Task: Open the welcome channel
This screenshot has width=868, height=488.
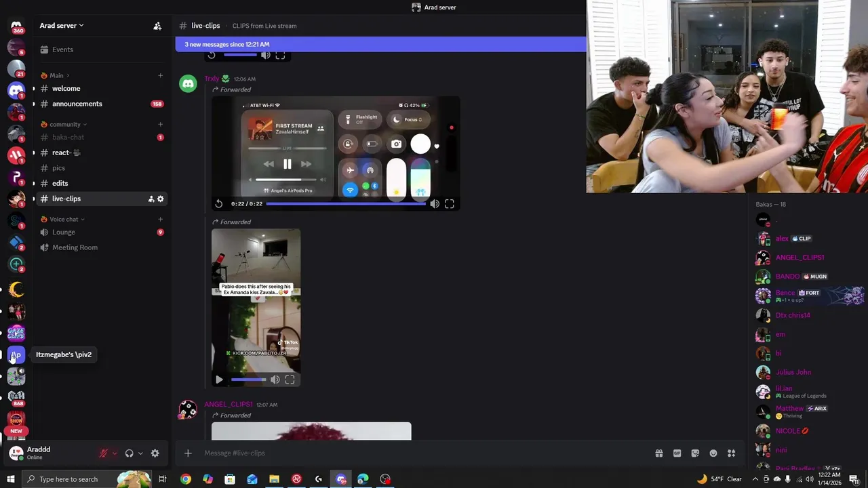Action: pos(102,89)
